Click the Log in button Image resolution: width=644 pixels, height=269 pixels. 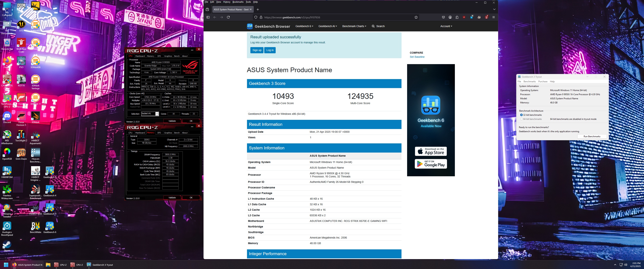270,50
